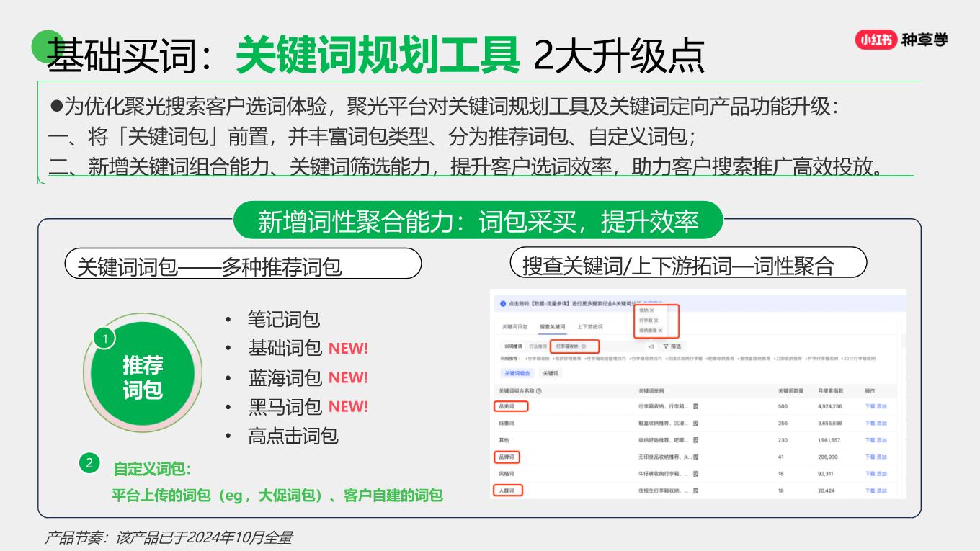Open keyword detail icon in 品类词 row

point(695,406)
